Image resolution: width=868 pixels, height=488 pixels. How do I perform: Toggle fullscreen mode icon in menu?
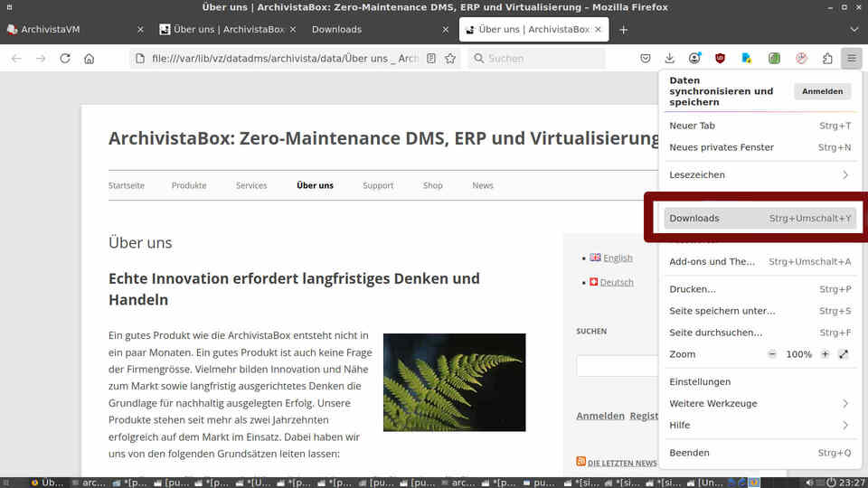pyautogui.click(x=843, y=354)
